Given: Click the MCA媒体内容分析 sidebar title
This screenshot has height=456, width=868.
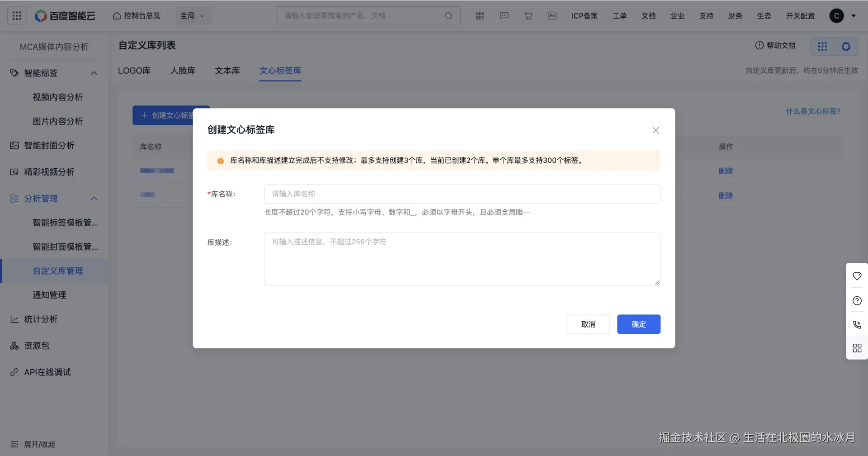Looking at the screenshot, I should click(x=54, y=47).
